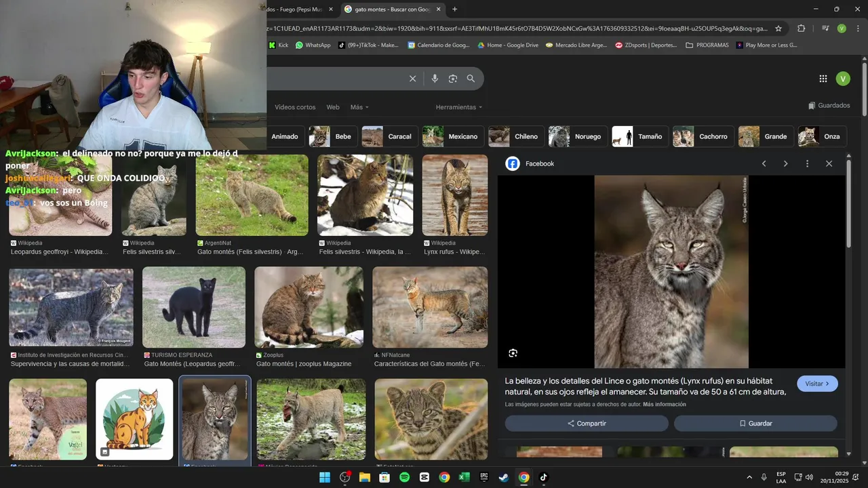Open the Google account avatar on the page
Screen dimensions: 868x488
(843, 79)
